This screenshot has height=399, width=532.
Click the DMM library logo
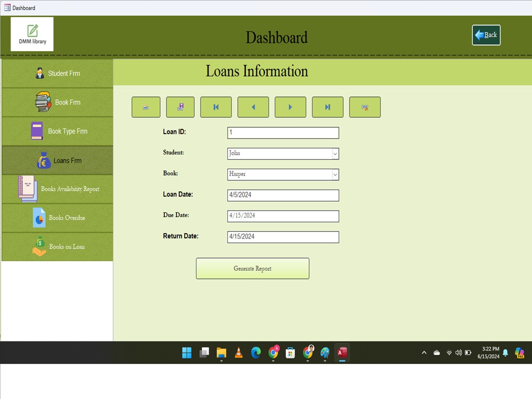32,34
